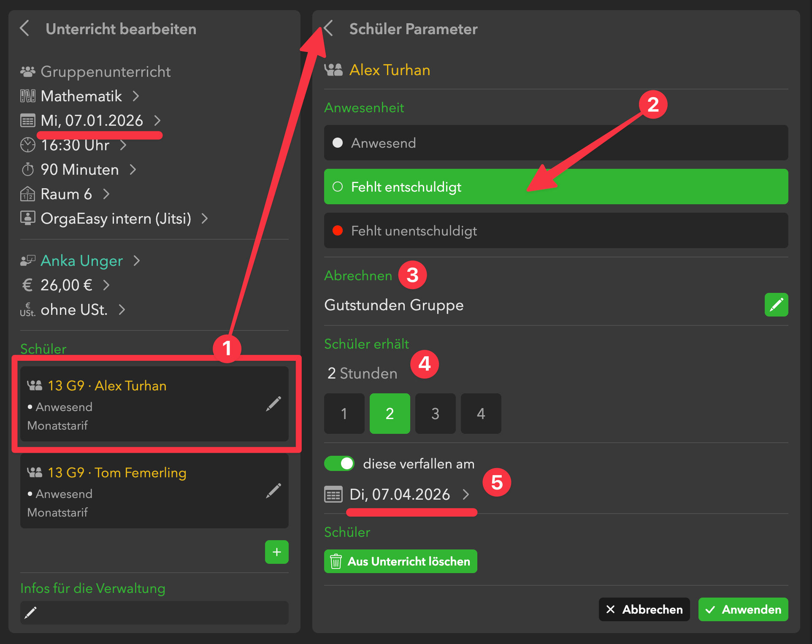Viewport: 812px width, 644px height.
Task: Open expiry date Di, 07.04.2026 picker
Action: pyautogui.click(x=400, y=494)
